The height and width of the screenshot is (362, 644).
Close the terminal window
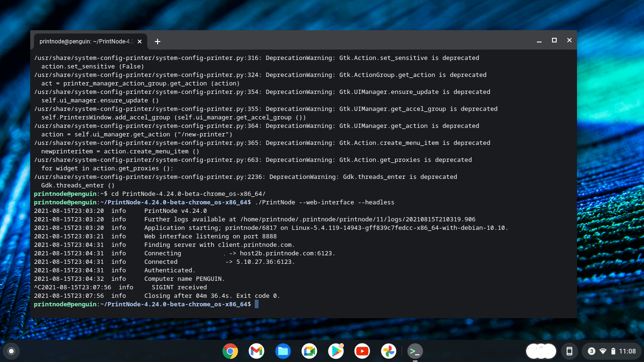[569, 41]
